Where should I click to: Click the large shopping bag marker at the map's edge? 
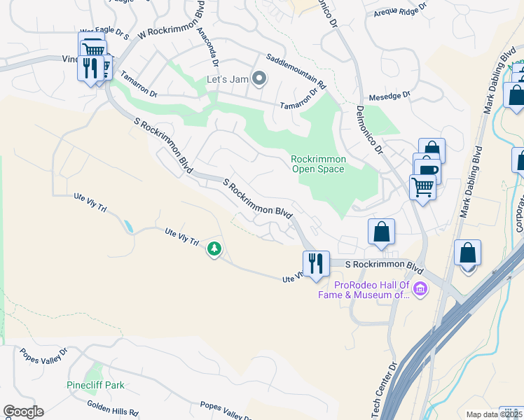(x=515, y=98)
